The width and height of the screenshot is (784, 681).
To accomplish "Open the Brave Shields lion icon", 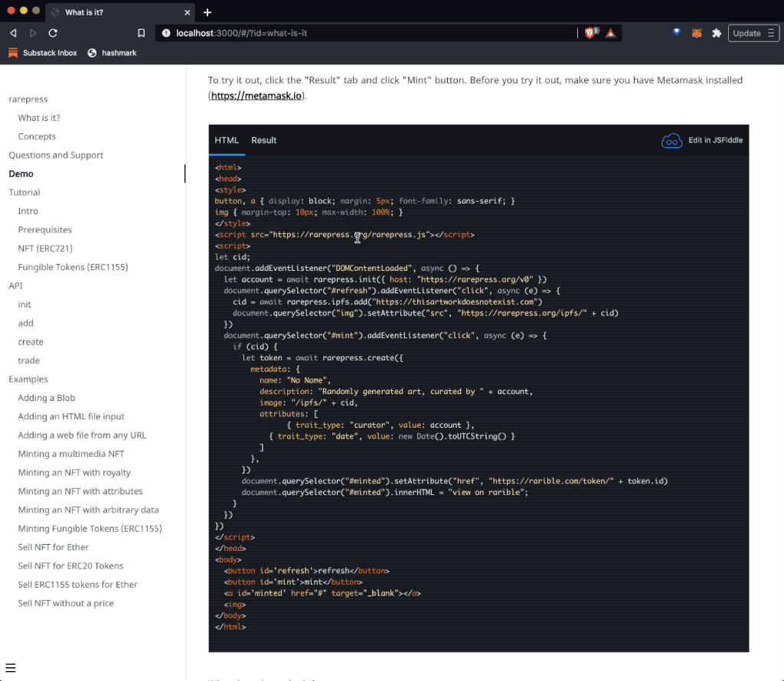I will click(590, 33).
